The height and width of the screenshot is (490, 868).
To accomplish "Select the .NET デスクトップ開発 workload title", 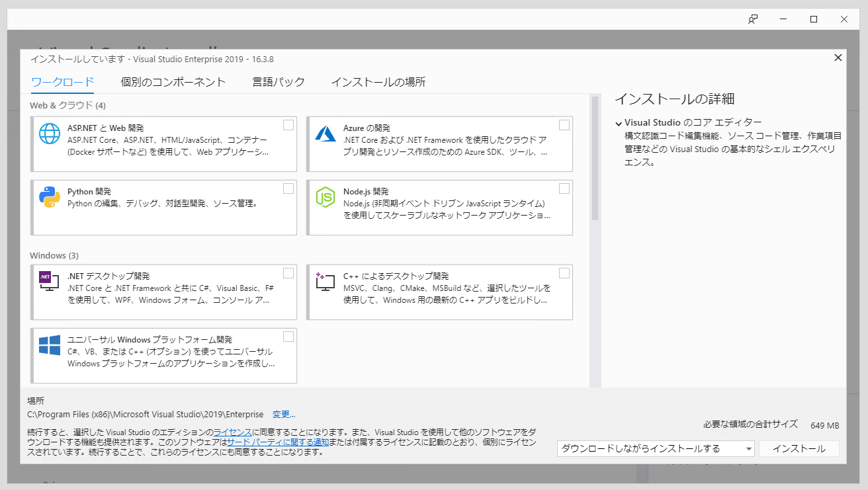I will (108, 276).
